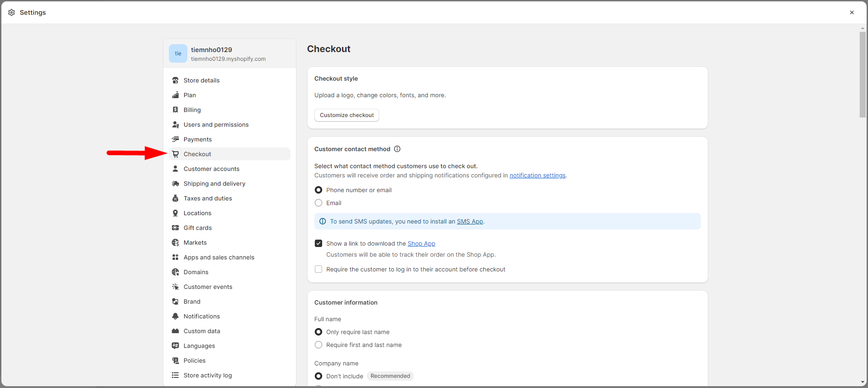Click the scrollbar up arrow

[862, 28]
